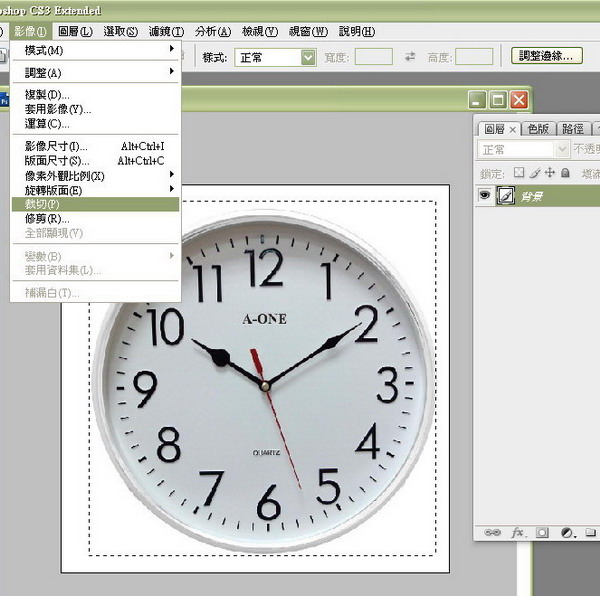Toggle lock transparent pixels icon
The height and width of the screenshot is (596, 600).
pos(519,173)
